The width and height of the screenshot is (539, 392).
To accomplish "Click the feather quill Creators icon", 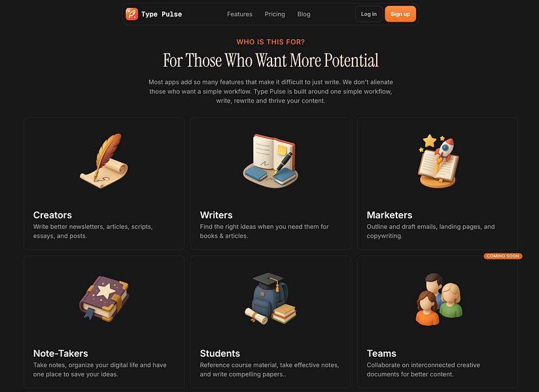I will (x=104, y=161).
